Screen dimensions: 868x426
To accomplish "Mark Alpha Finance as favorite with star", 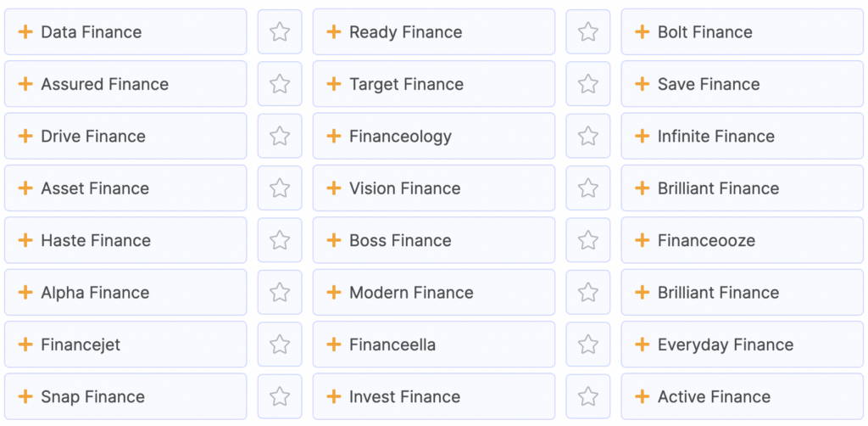I will pos(280,292).
